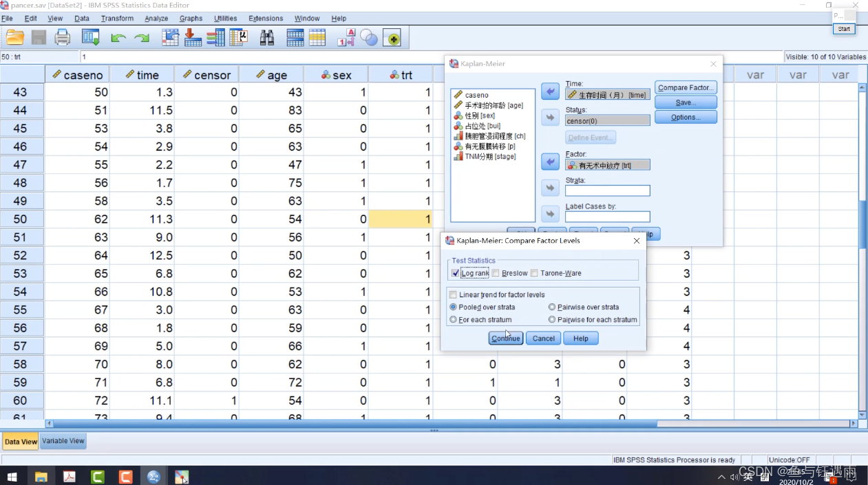Open the Analyze menu
Image resolution: width=868 pixels, height=485 pixels.
(156, 19)
